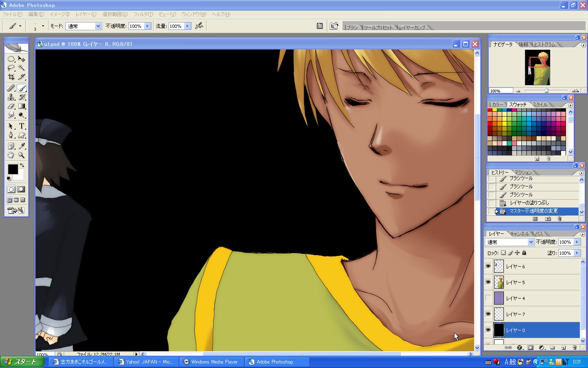
Task: Open layer fill 塗り slider arrow
Action: pos(577,253)
